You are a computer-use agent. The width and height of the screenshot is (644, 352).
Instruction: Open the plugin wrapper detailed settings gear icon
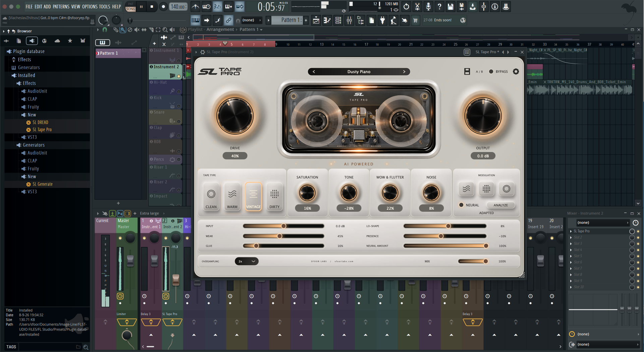tap(202, 52)
